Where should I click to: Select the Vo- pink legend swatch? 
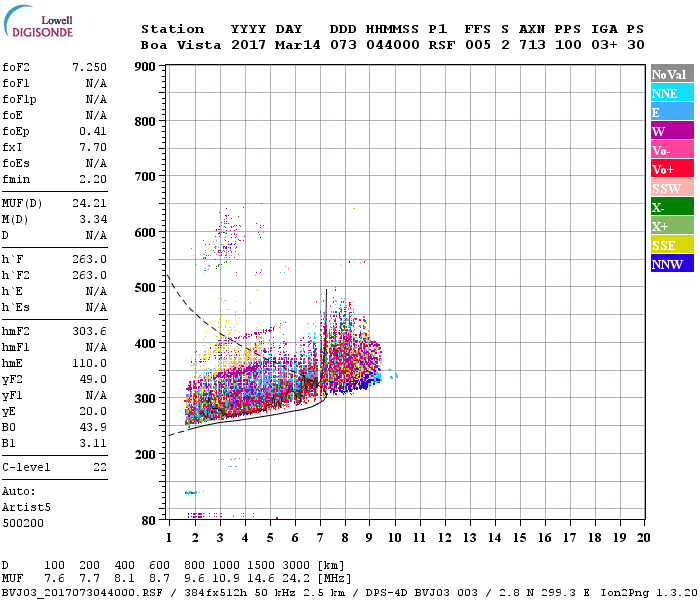[x=672, y=150]
